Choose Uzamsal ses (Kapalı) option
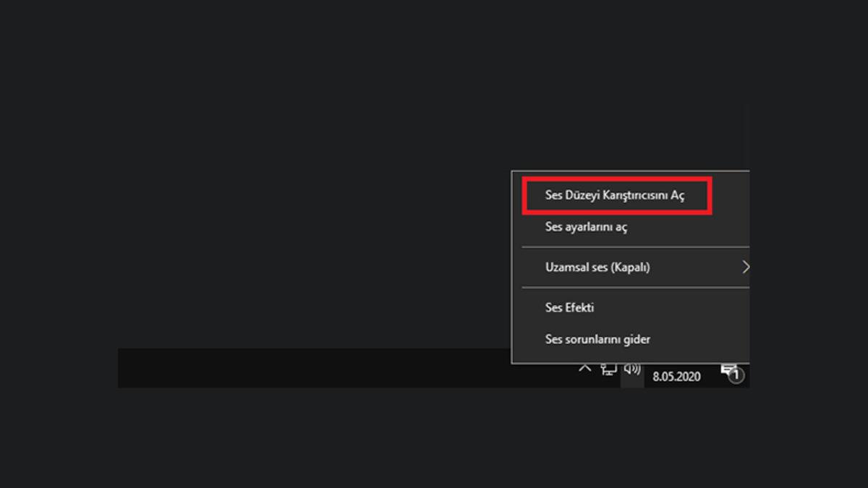Viewport: 868px width, 488px height. [x=597, y=267]
